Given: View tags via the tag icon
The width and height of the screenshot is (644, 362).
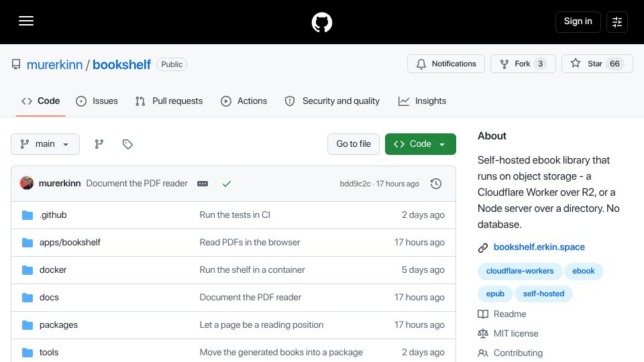Looking at the screenshot, I should click(127, 144).
